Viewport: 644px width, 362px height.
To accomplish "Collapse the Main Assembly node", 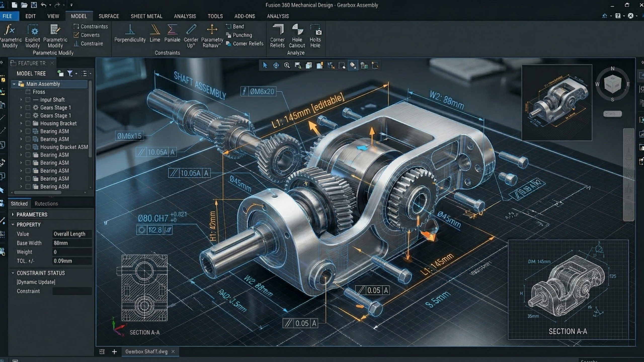I will pyautogui.click(x=14, y=84).
